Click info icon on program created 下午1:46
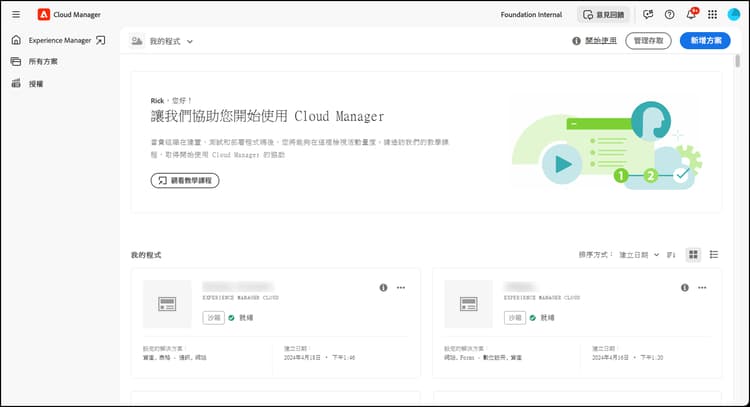The height and width of the screenshot is (407, 750). tap(383, 287)
